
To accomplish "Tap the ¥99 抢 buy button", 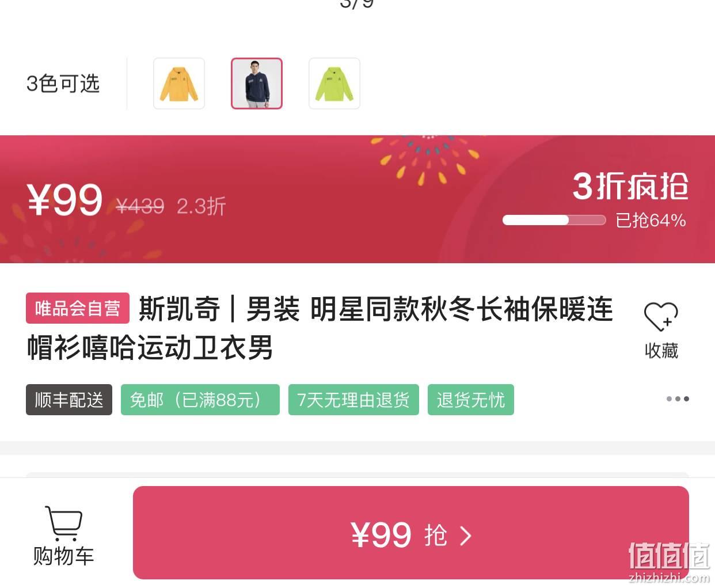I will click(411, 533).
